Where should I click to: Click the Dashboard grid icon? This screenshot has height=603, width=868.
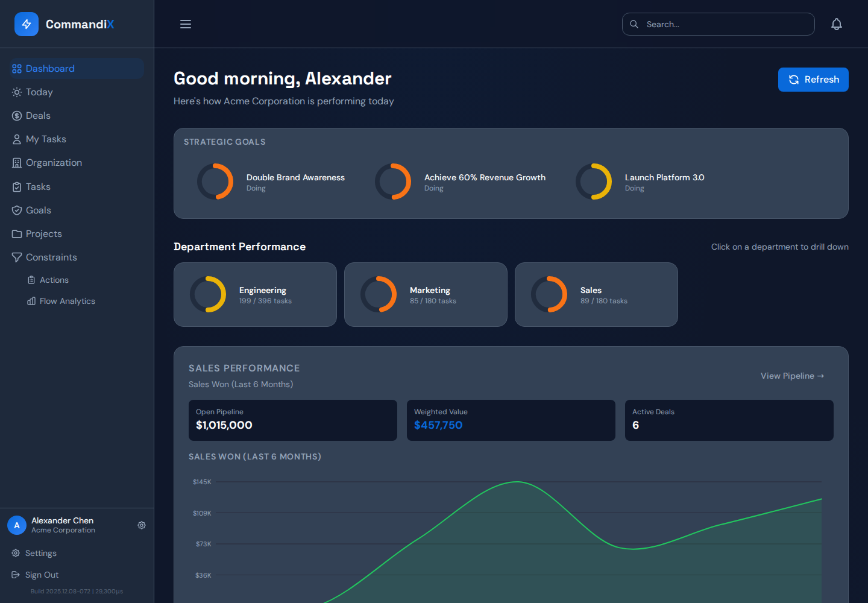[x=17, y=69]
